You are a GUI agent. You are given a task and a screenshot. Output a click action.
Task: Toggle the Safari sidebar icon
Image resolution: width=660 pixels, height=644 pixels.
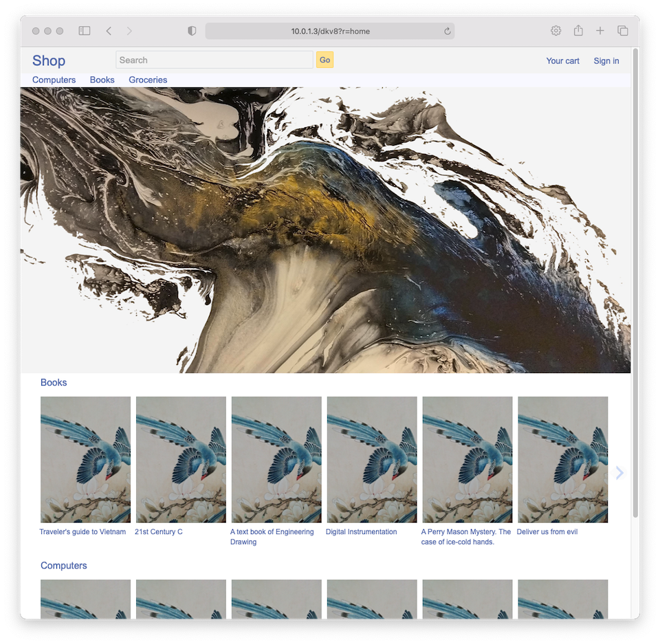pos(85,31)
